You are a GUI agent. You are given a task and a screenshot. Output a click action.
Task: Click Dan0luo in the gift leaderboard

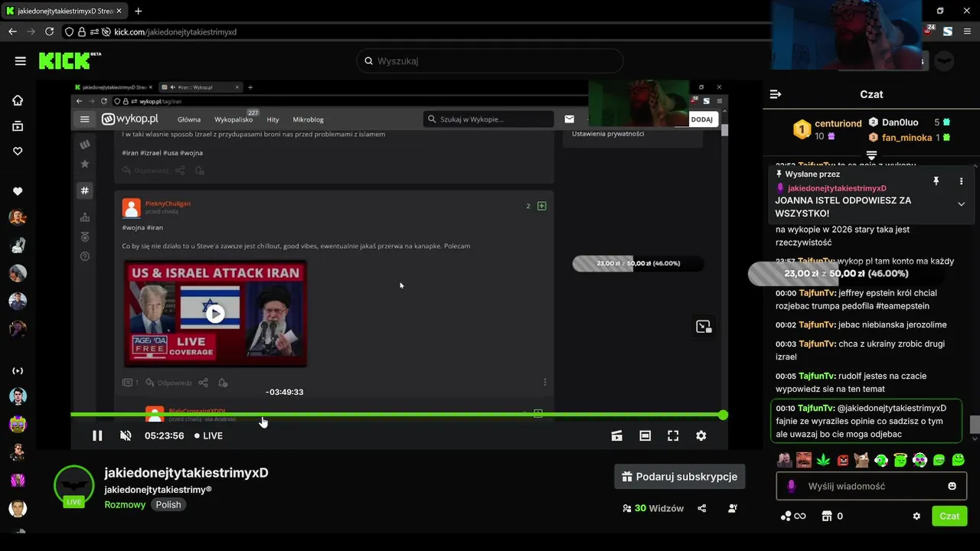click(x=900, y=122)
